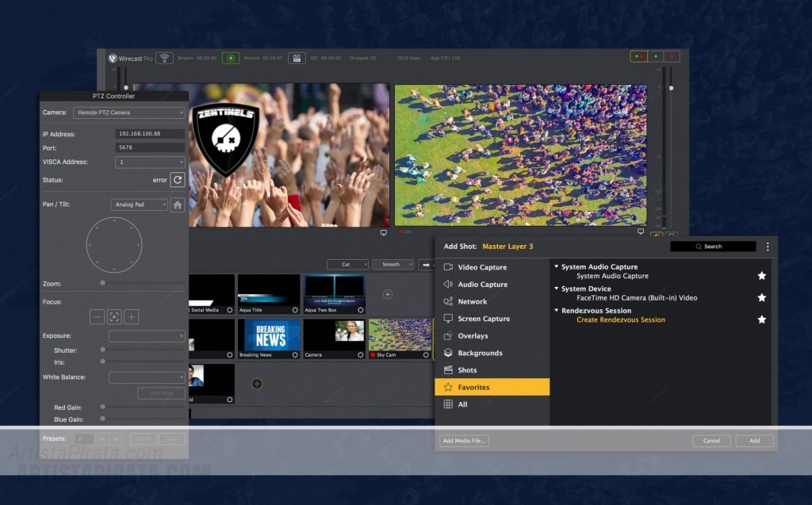The height and width of the screenshot is (505, 812).
Task: Open the White Balance dropdown
Action: [147, 377]
